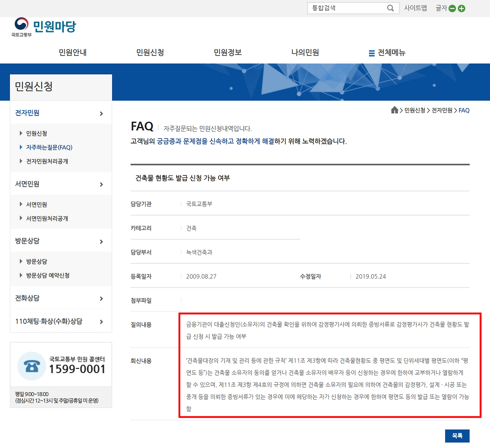Decrease font size with minus icon

452,8
